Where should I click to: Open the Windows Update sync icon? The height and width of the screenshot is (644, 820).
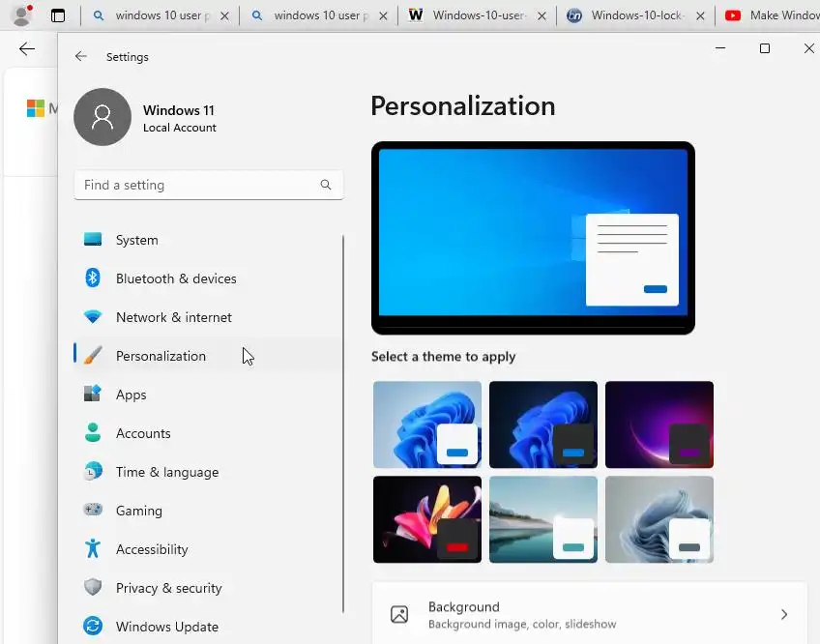pyautogui.click(x=93, y=626)
